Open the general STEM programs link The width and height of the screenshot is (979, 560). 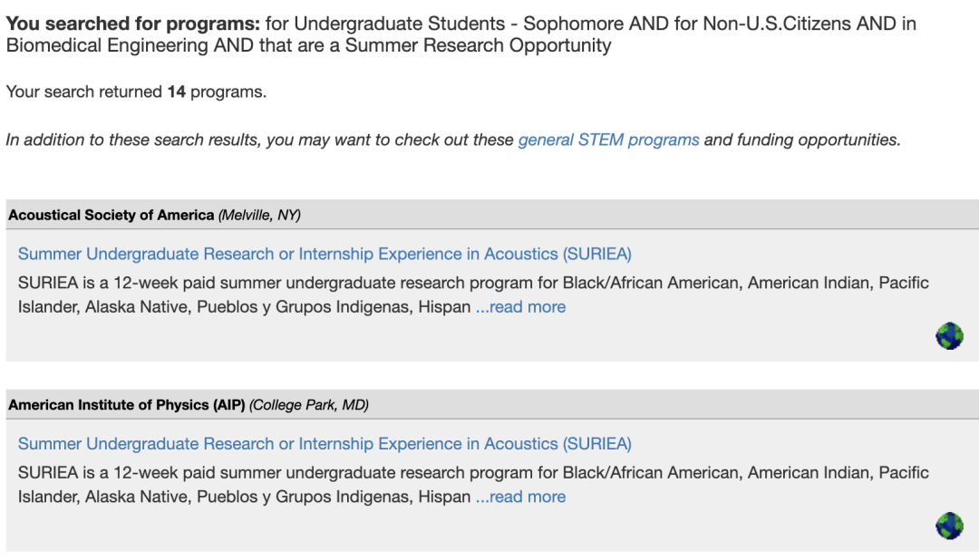(609, 140)
